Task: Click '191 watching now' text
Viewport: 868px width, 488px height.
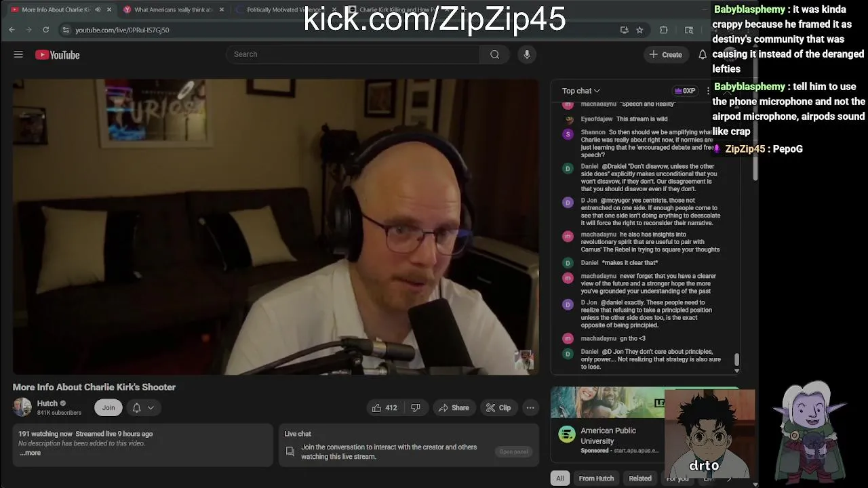Action: [45, 434]
